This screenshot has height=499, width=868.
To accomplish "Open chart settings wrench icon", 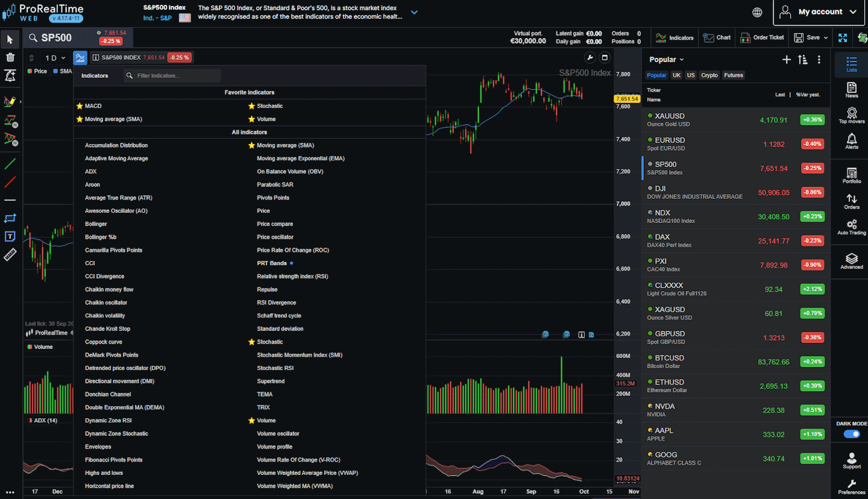I will point(590,58).
